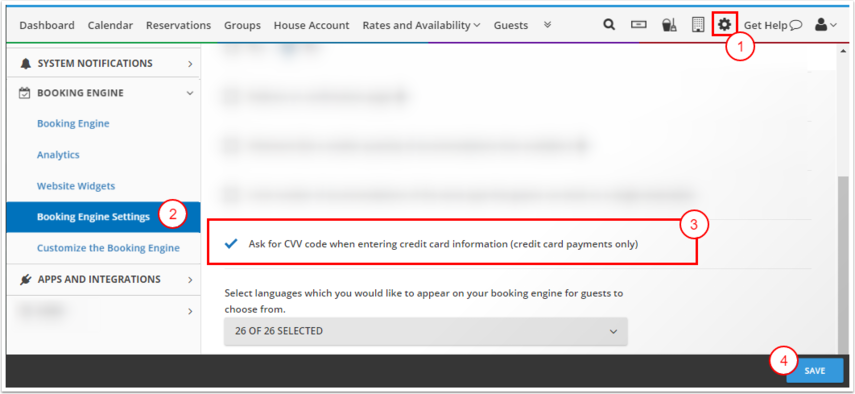Click the search magnifier icon
The height and width of the screenshot is (394, 855).
(609, 25)
